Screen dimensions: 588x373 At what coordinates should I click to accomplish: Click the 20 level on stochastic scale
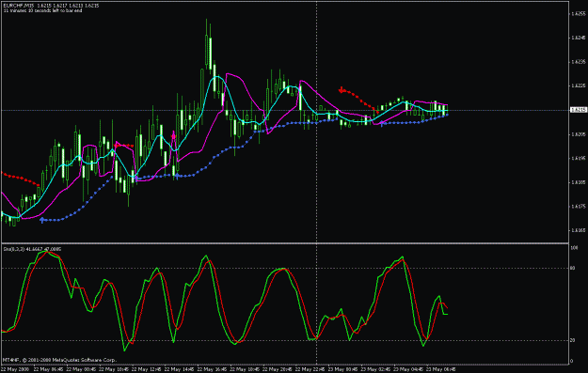coord(573,340)
